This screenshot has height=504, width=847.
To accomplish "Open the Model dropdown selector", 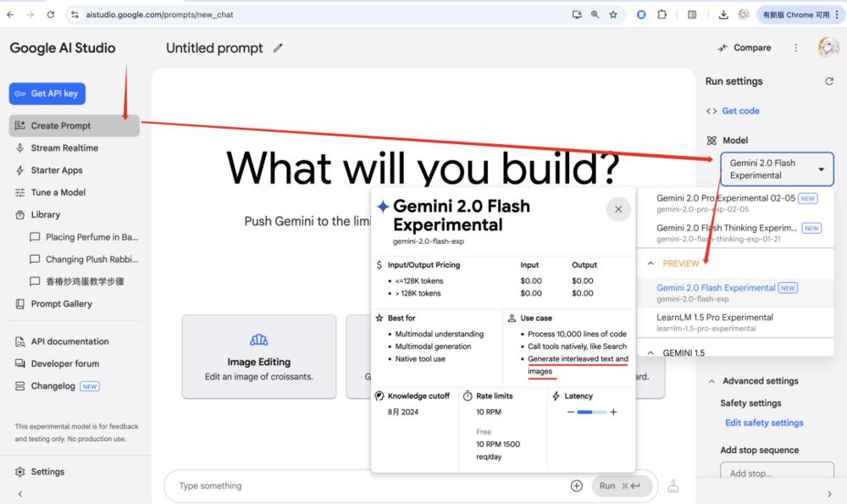I will click(x=777, y=169).
